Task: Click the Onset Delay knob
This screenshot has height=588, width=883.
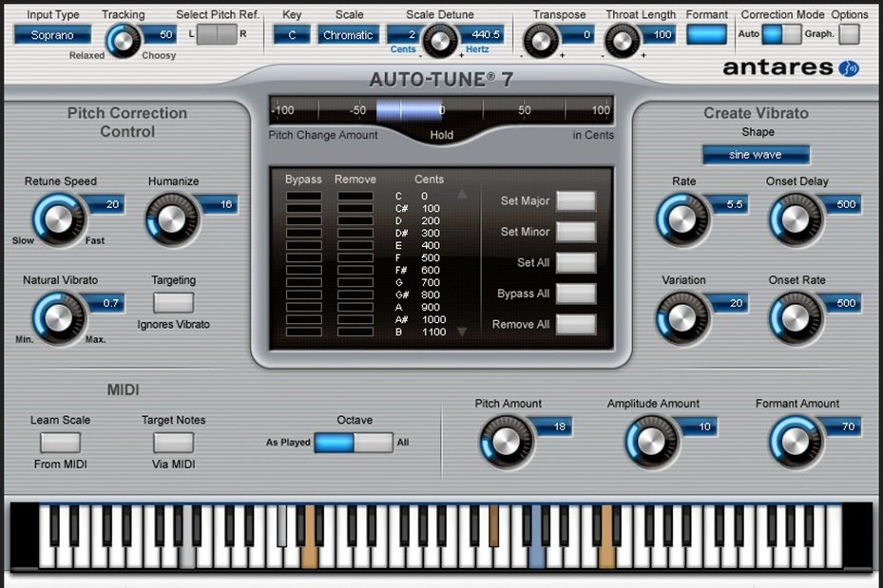Action: [795, 219]
